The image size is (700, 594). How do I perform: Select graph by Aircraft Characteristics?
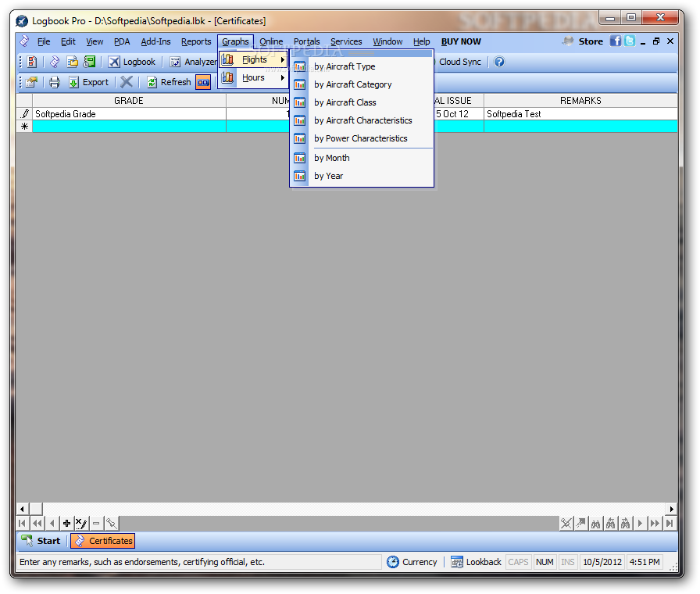point(362,120)
